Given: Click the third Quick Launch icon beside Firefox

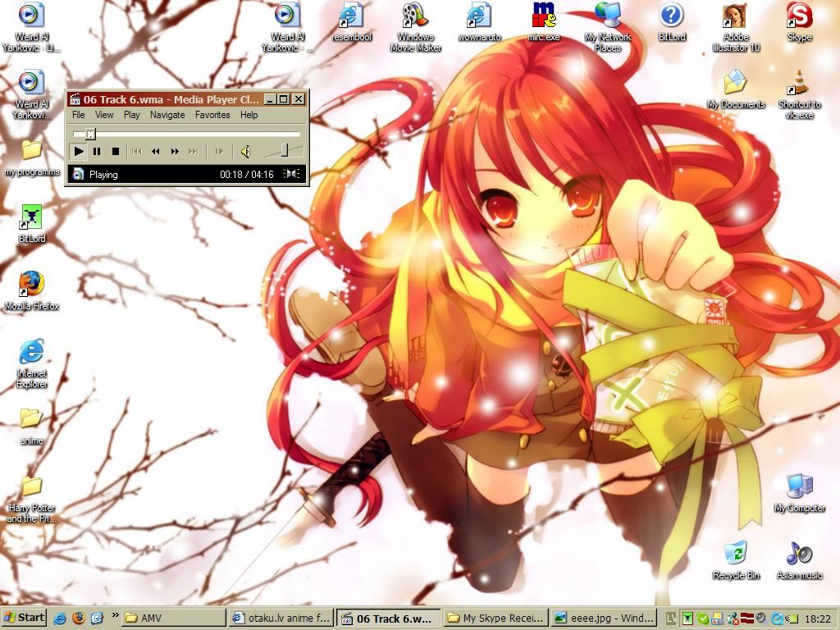Looking at the screenshot, I should (x=97, y=619).
